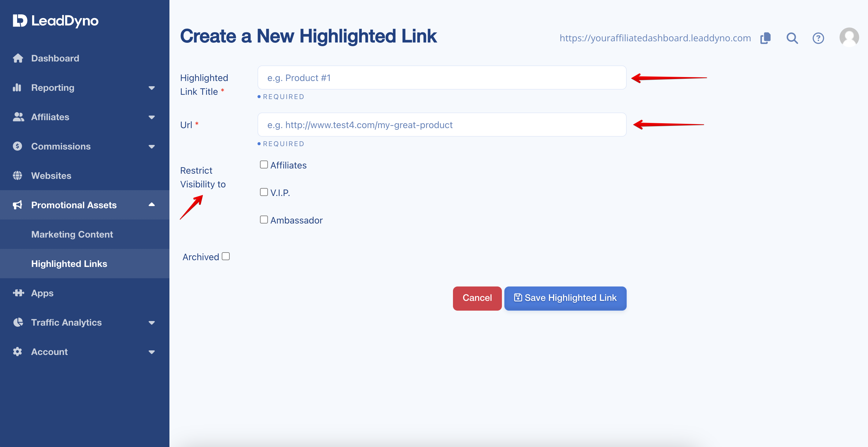This screenshot has height=447, width=868.
Task: Click the Commissions sidebar label
Action: [61, 146]
